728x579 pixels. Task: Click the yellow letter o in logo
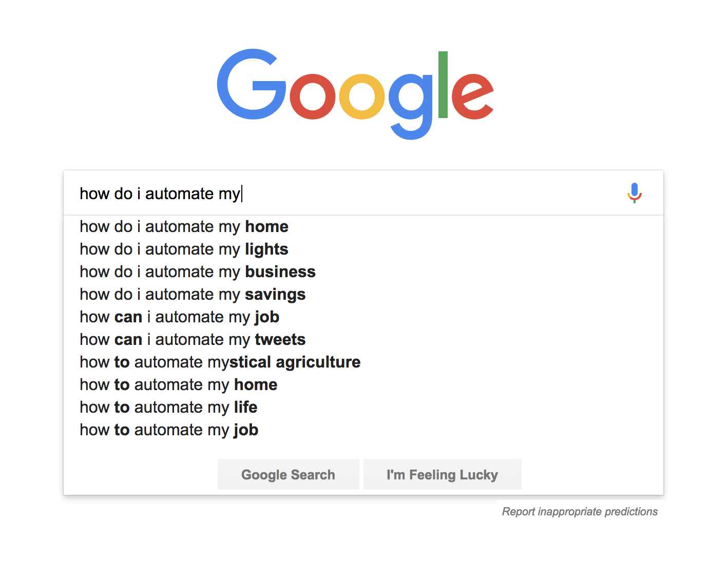(x=361, y=96)
